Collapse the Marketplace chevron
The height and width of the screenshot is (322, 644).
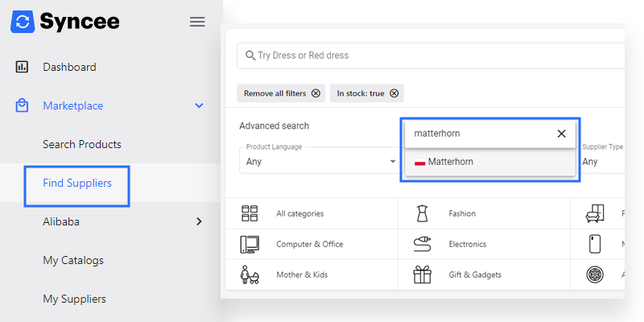[199, 105]
